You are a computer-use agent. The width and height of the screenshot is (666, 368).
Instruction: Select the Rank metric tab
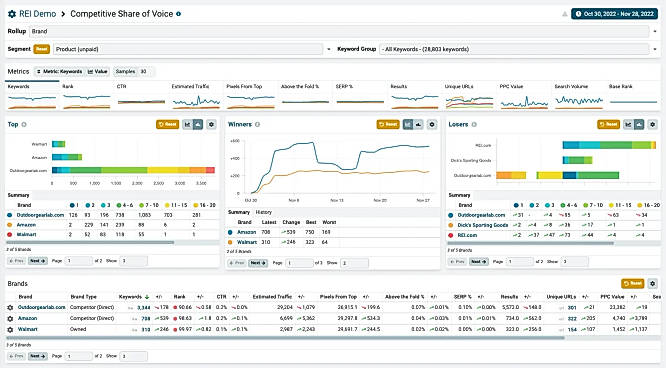pyautogui.click(x=87, y=96)
